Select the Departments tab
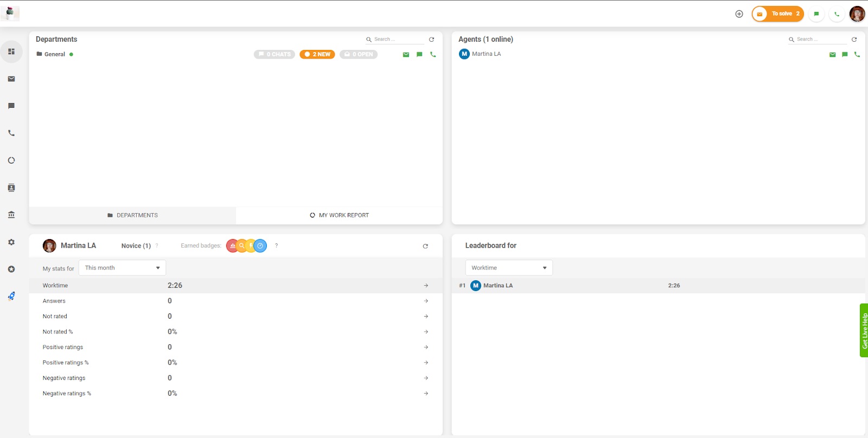 click(x=132, y=215)
